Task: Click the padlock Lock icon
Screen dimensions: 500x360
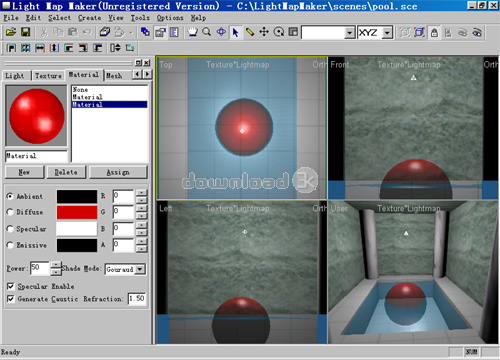Action: [434, 33]
